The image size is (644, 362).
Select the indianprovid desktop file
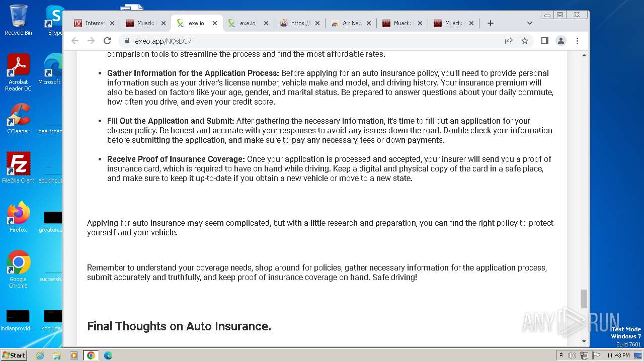pos(18,321)
